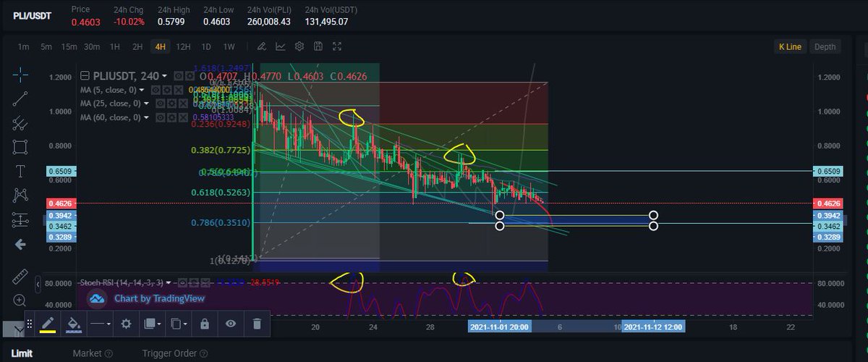Screen dimensions: 868x362
Task: Open settings for PLIUSDT main series
Action: pyautogui.click(x=190, y=76)
